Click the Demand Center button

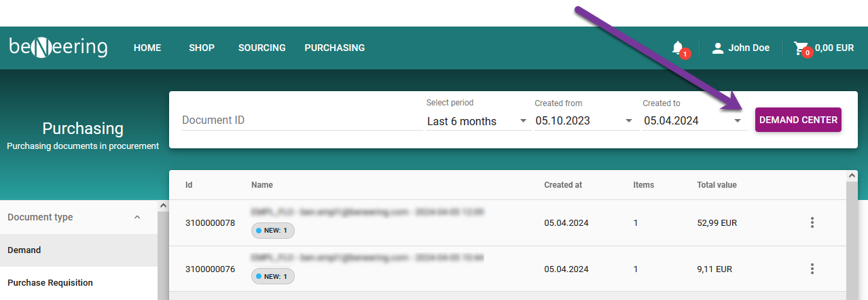point(798,120)
